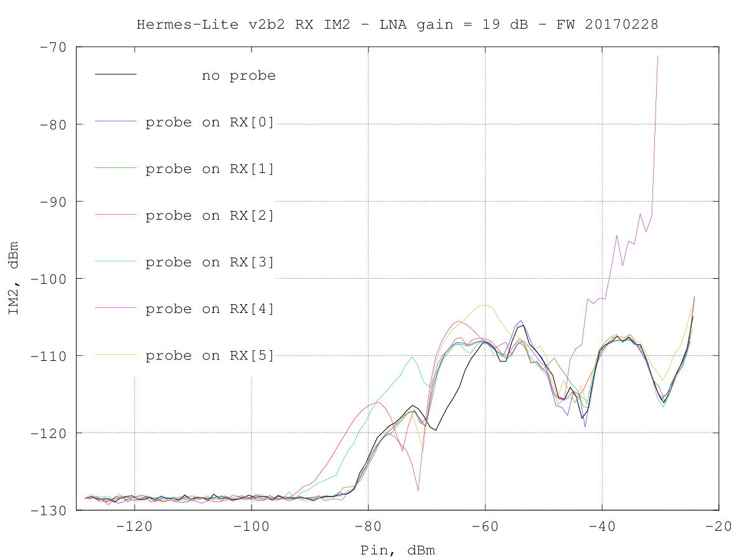The width and height of the screenshot is (747, 560).
Task: Click the -60 x-axis tick label
Action: [x=486, y=526]
